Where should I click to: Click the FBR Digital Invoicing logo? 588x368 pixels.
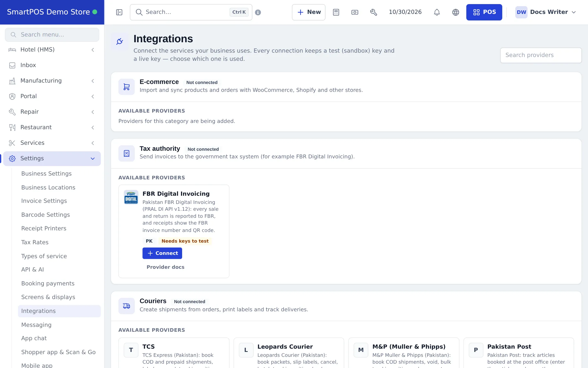pos(131,197)
